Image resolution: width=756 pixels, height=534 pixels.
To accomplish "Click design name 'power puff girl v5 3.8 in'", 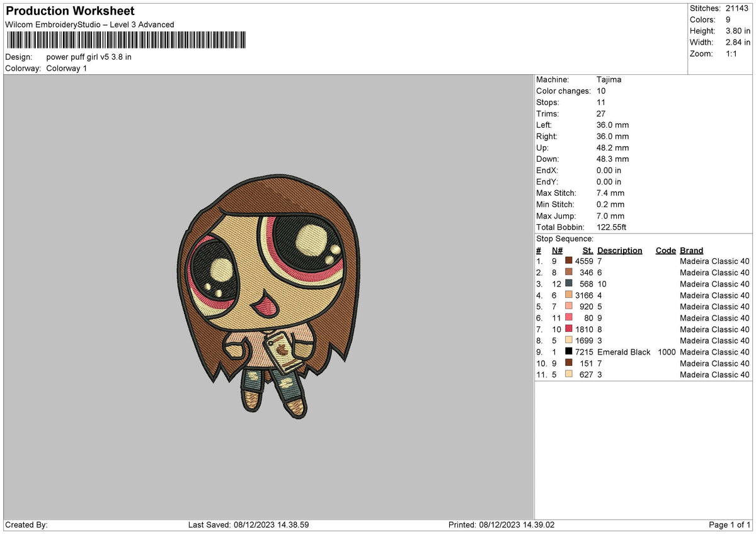I will (x=89, y=57).
